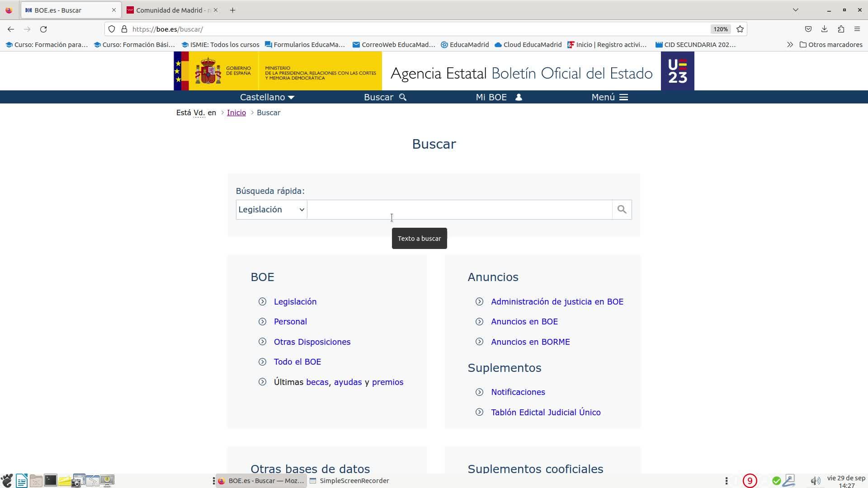This screenshot has width=868, height=488.
Task: Open the Firefox extensions icon
Action: pos(840,29)
